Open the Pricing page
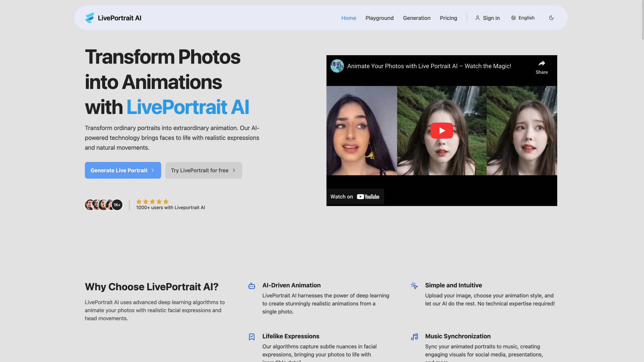644x362 pixels. (x=448, y=18)
